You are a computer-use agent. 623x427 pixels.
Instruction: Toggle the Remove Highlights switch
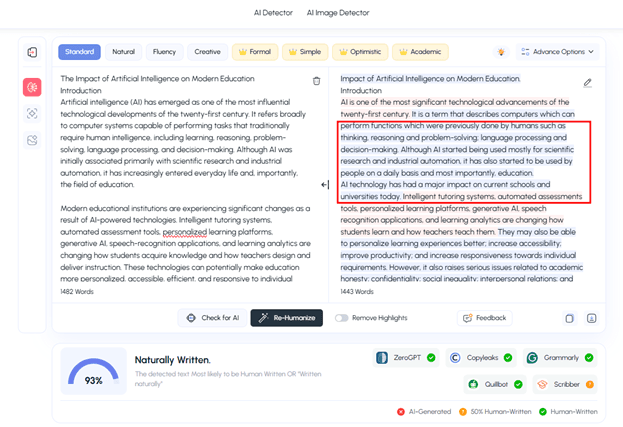[341, 318]
